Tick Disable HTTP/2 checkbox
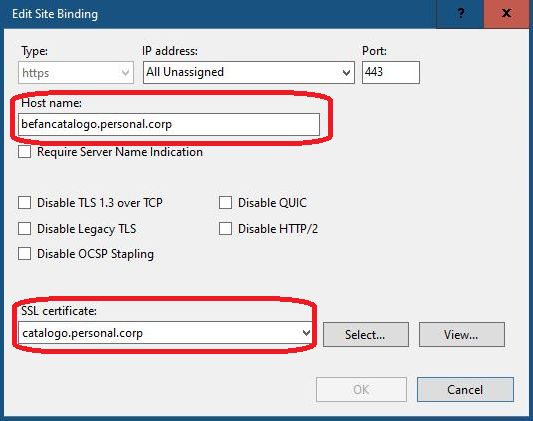Image resolution: width=533 pixels, height=421 pixels. click(225, 229)
